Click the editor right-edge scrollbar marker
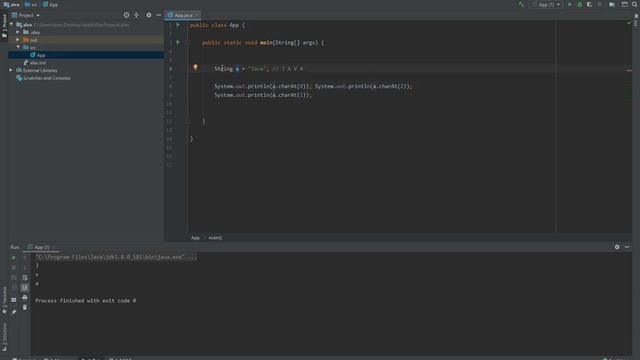Image resolution: width=640 pixels, height=360 pixels. point(629,71)
